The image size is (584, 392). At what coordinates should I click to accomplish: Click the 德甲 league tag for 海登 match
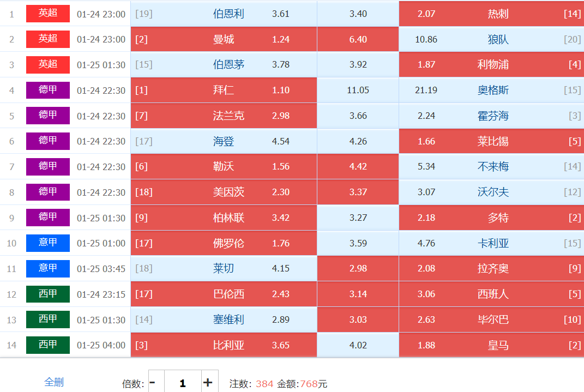(48, 141)
